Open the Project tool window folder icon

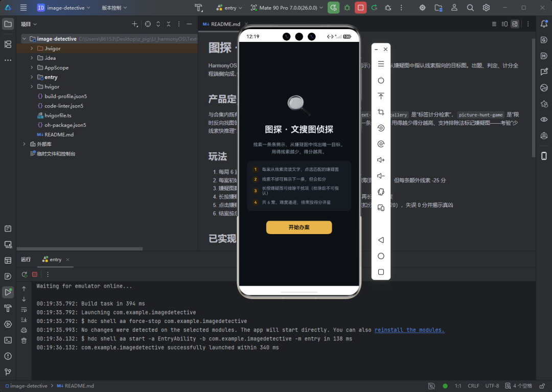8,24
